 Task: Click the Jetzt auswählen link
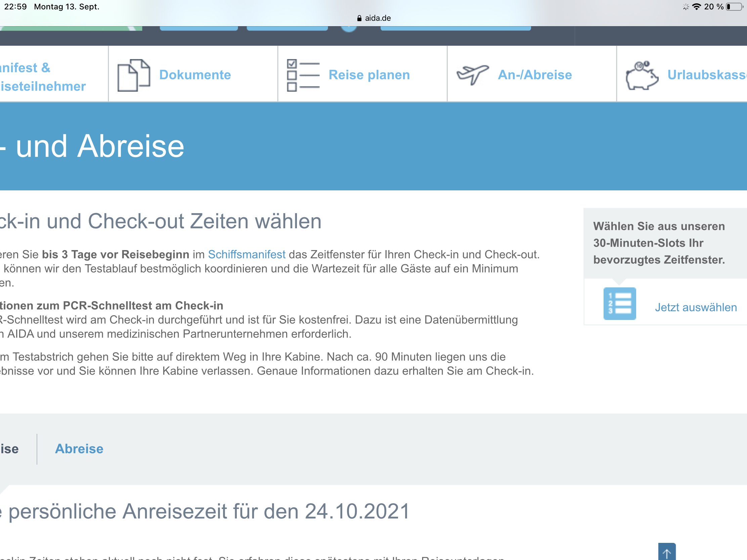pos(695,307)
